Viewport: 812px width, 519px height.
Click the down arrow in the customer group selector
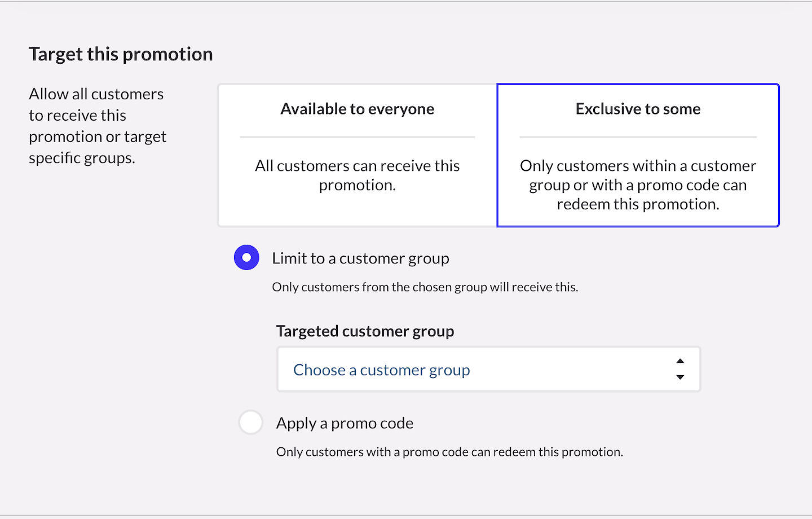(680, 377)
